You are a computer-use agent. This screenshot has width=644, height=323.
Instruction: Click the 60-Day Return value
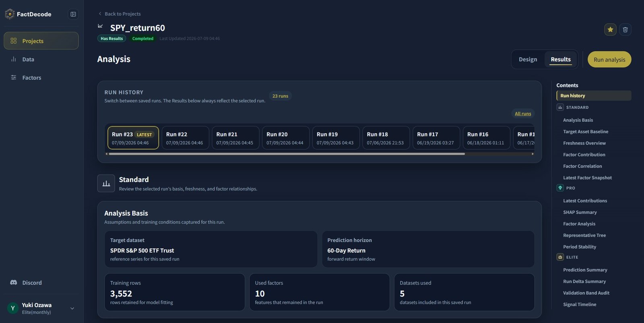click(x=346, y=251)
